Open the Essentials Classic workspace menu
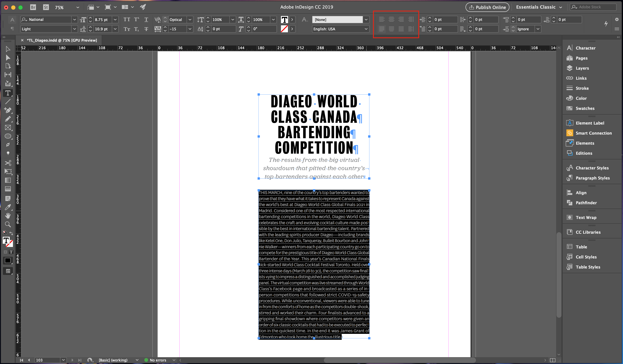 539,7
